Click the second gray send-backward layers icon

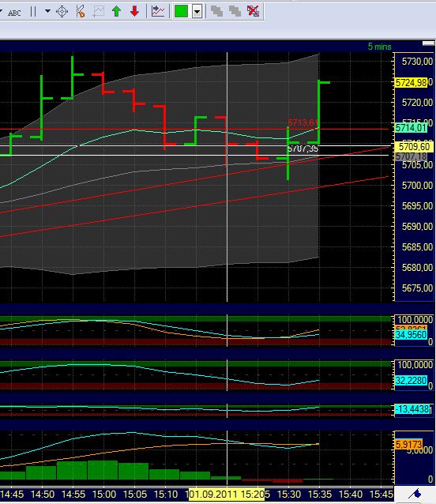[x=235, y=12]
